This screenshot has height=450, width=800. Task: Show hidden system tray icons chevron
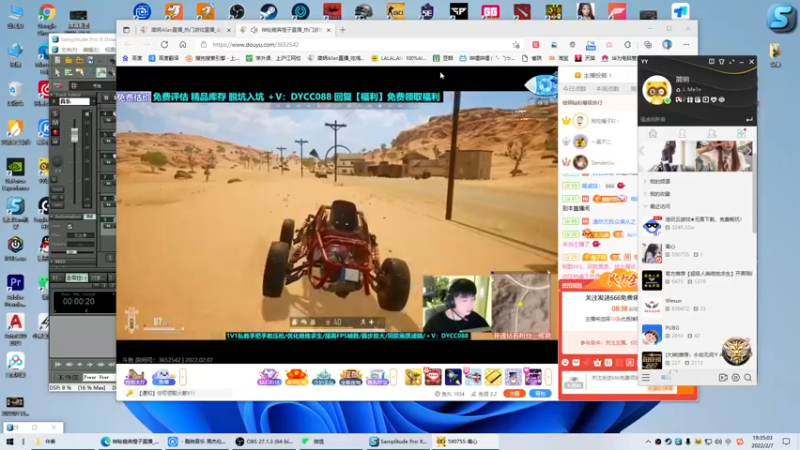648,441
